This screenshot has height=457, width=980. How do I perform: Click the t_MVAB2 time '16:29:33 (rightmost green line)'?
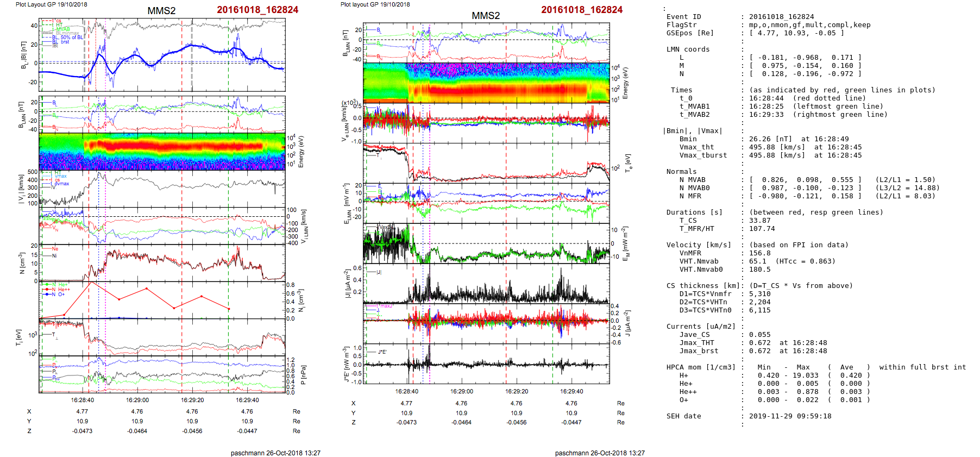818,115
